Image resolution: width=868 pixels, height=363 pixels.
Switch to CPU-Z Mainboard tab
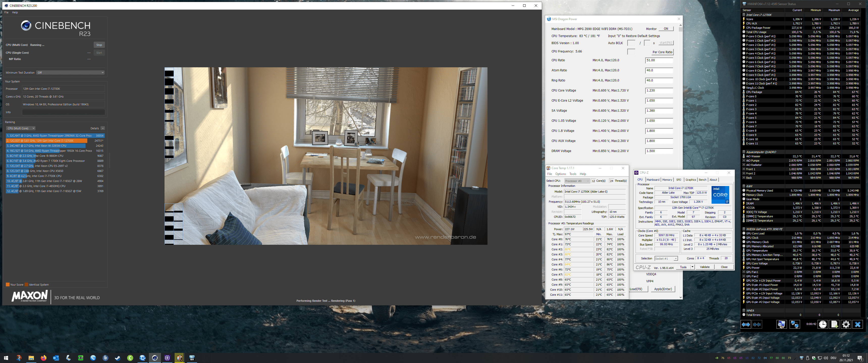653,180
